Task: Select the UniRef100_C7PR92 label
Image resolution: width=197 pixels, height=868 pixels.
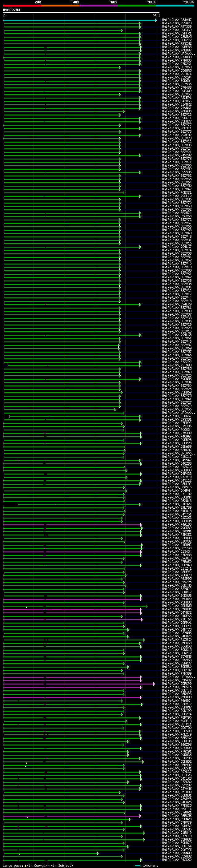Action: [177, 423]
